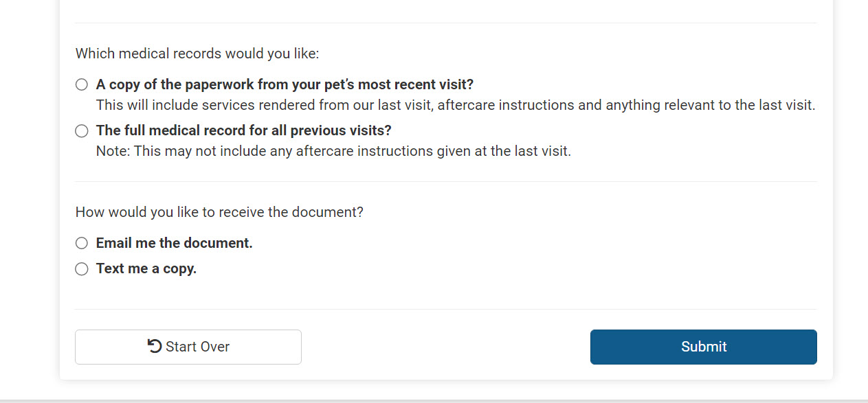Click the divider line above the medical records question
This screenshot has height=403, width=868.
(445, 23)
